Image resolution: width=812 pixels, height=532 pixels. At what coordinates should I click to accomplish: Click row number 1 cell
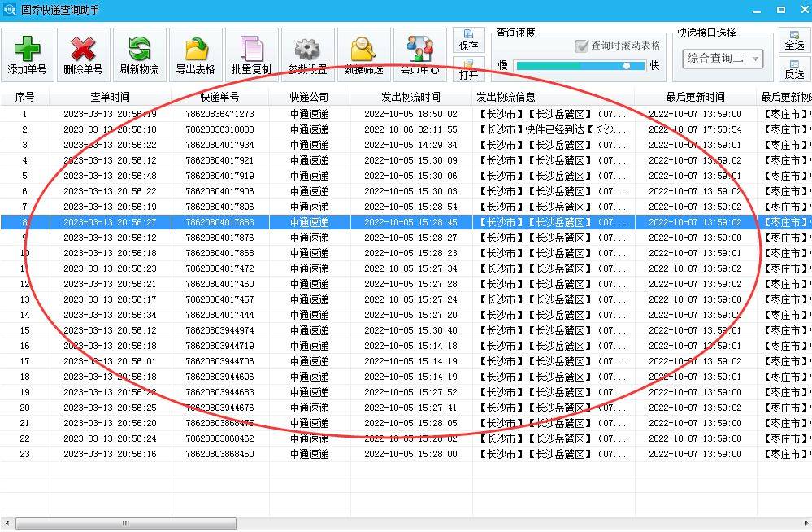point(25,114)
